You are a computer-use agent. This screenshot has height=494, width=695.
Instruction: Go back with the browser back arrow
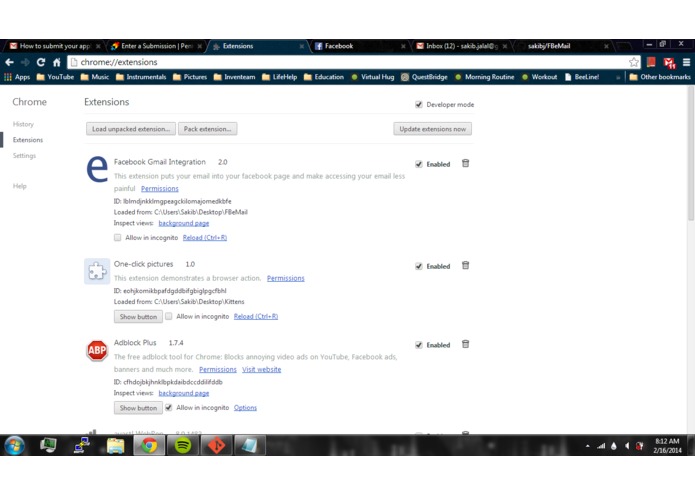click(10, 62)
